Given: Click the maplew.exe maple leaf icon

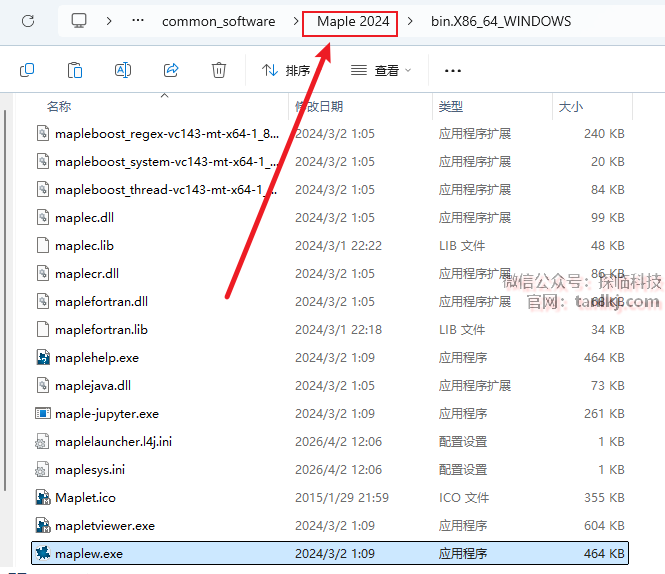Looking at the screenshot, I should point(43,553).
